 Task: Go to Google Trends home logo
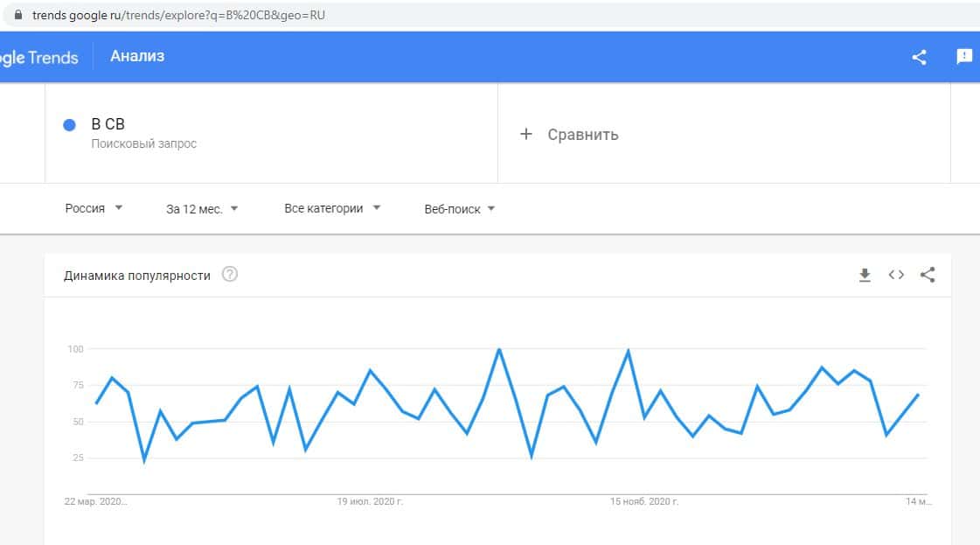[x=39, y=58]
